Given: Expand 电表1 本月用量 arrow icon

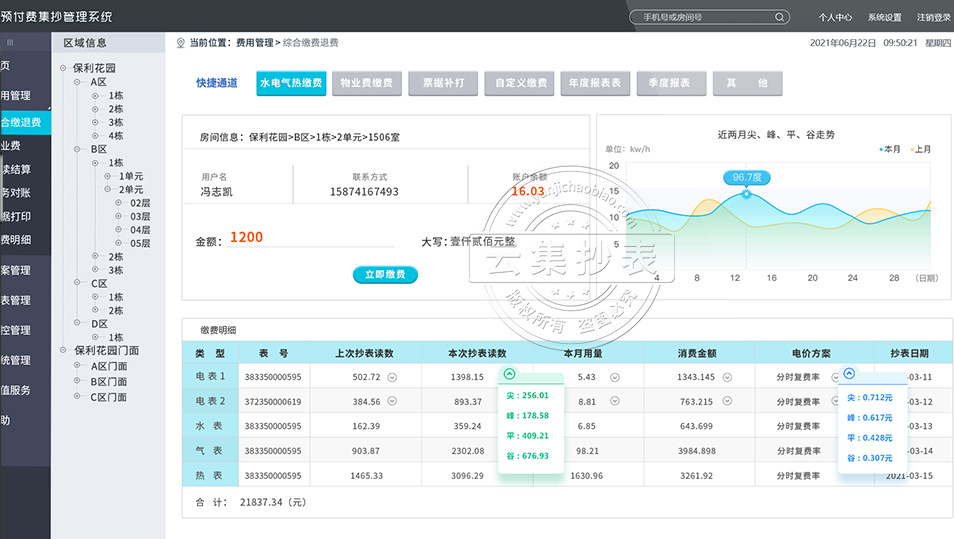Looking at the screenshot, I should [x=615, y=377].
